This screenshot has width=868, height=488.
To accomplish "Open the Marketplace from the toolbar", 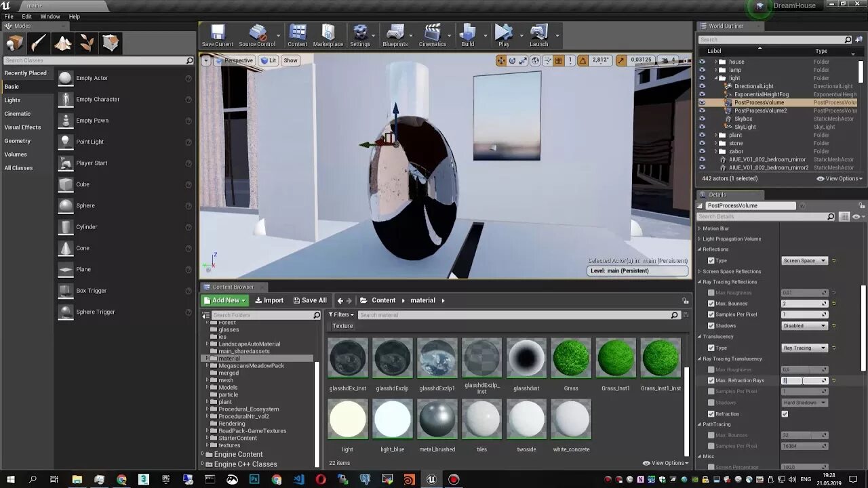I will click(328, 35).
